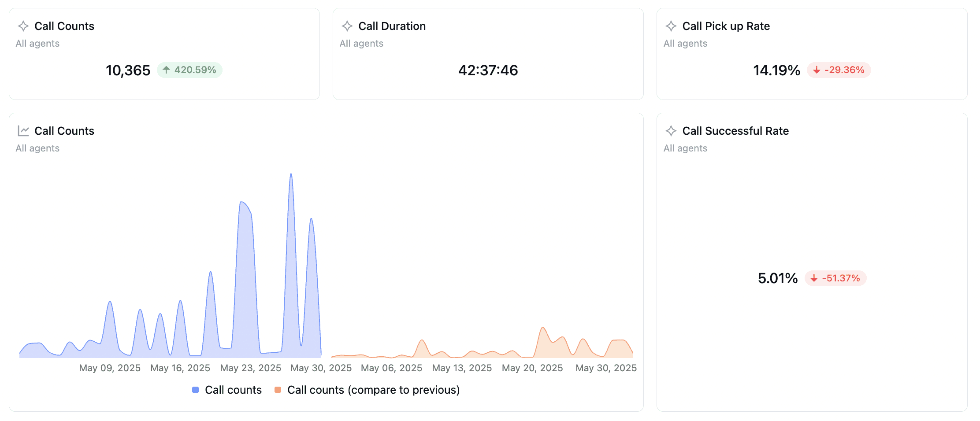Click the green up arrow in 420.59% badge
Viewport: 980px width, 421px height.
coord(166,70)
